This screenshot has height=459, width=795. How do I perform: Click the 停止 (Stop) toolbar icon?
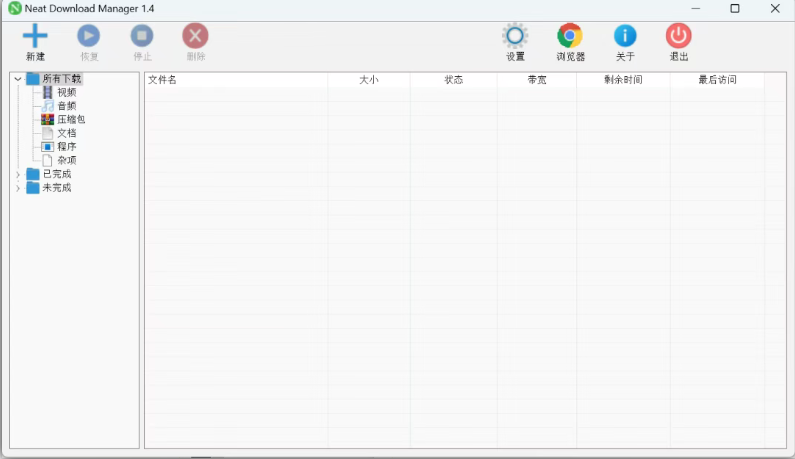click(142, 37)
